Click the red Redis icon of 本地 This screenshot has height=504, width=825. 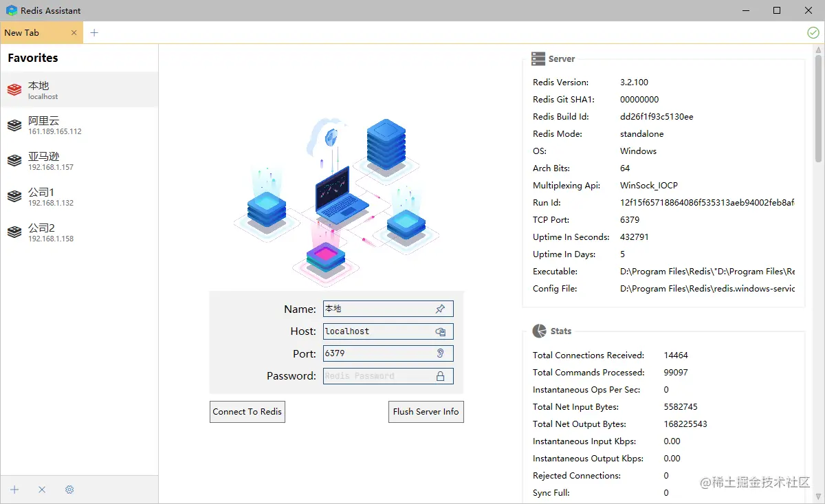(x=14, y=90)
